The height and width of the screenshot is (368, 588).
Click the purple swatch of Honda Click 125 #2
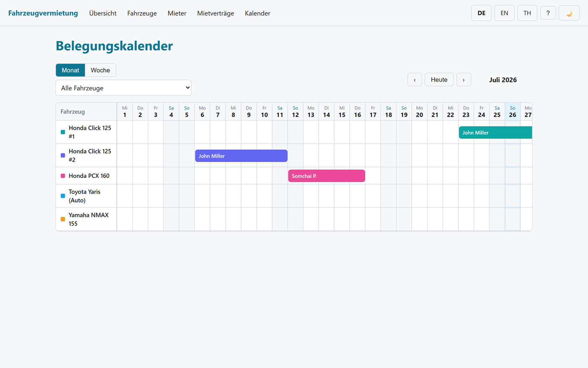(63, 155)
